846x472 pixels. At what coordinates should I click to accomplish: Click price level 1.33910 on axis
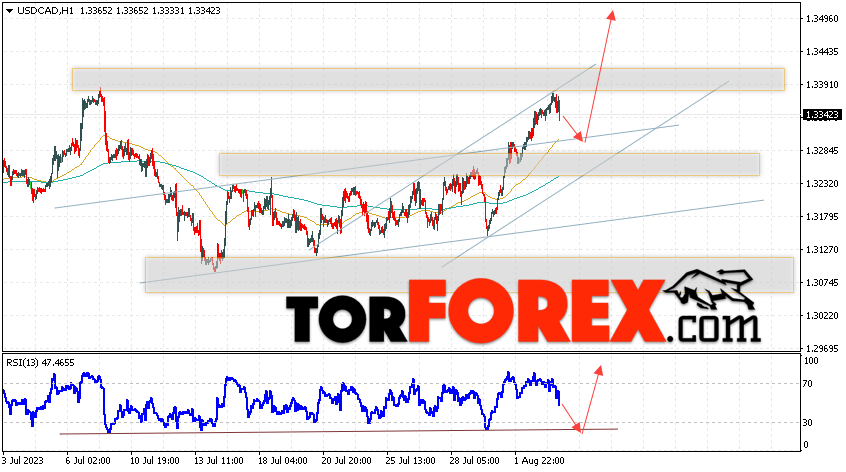click(x=822, y=85)
